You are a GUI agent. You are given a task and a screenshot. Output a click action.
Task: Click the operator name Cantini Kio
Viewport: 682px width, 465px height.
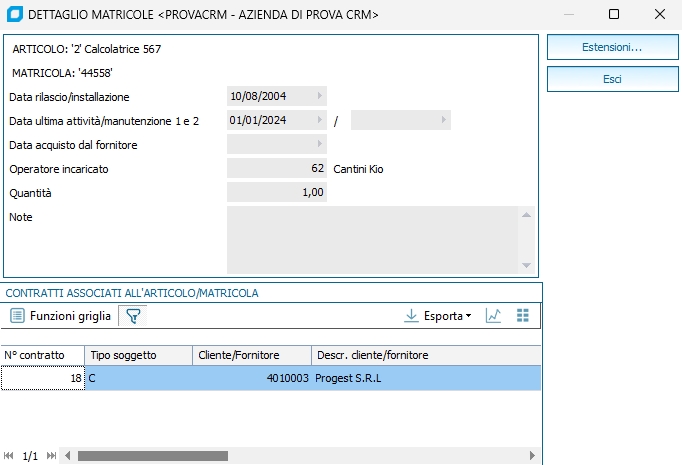point(358,169)
